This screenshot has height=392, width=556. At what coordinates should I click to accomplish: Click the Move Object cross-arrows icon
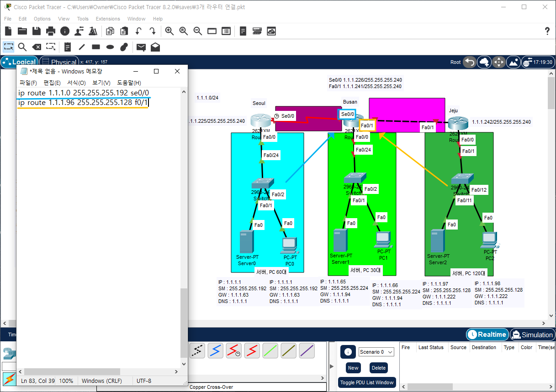(498, 62)
